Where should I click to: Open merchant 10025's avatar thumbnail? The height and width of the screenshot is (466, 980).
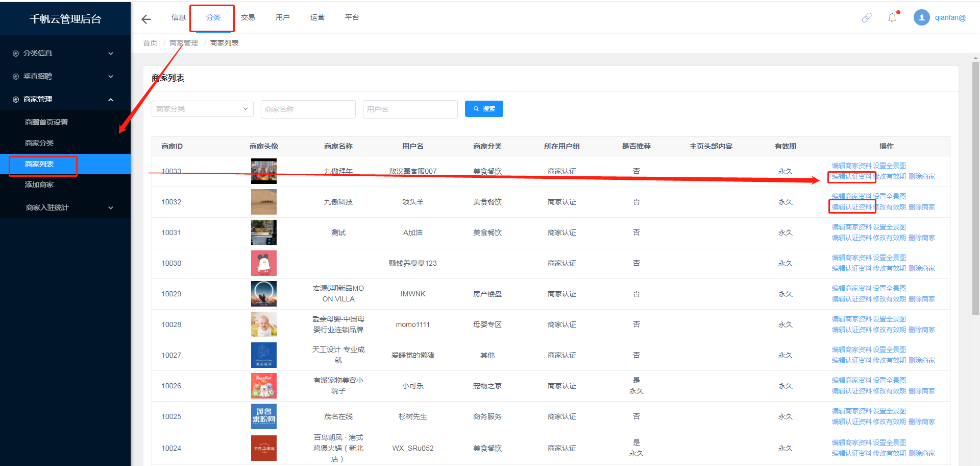click(264, 416)
